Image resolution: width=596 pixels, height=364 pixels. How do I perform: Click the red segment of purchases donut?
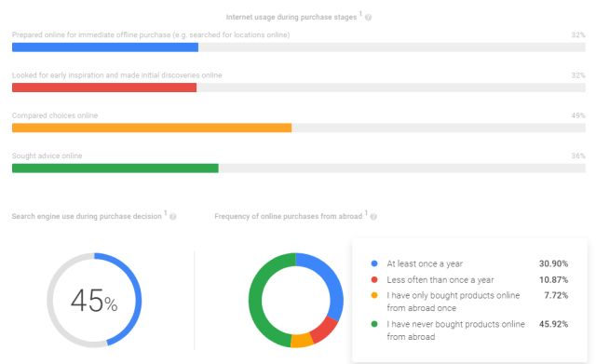(x=323, y=330)
